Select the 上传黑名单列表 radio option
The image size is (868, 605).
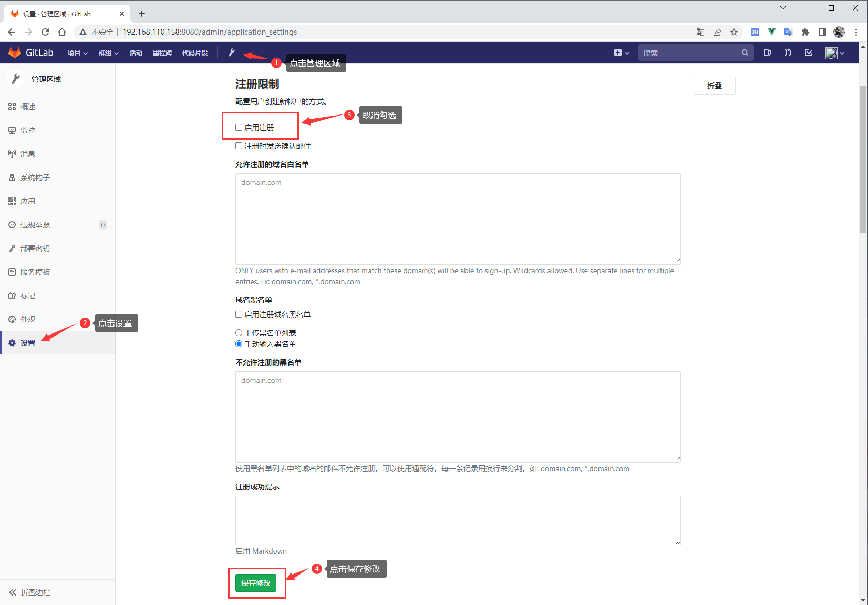point(239,333)
